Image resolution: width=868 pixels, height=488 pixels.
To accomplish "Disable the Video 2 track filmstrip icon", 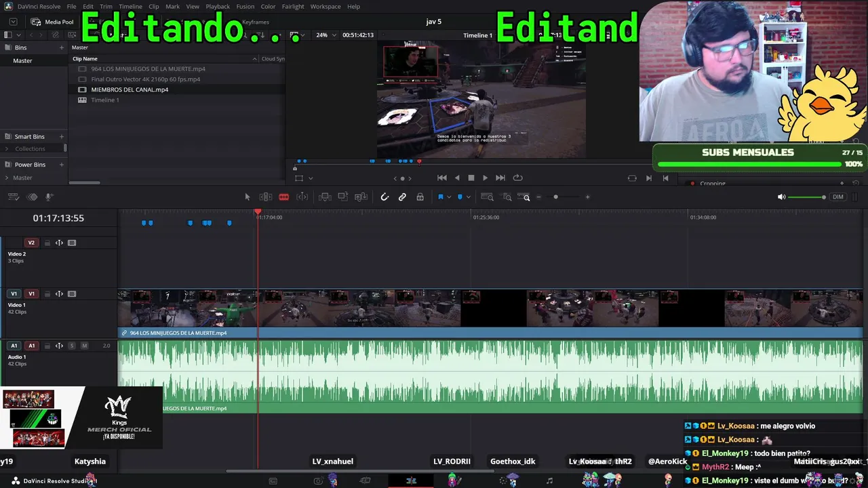I will 72,243.
